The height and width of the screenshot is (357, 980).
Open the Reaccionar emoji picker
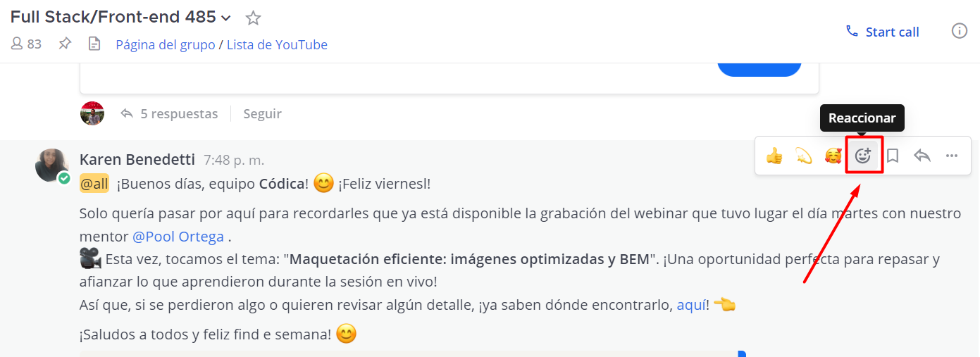pyautogui.click(x=863, y=156)
